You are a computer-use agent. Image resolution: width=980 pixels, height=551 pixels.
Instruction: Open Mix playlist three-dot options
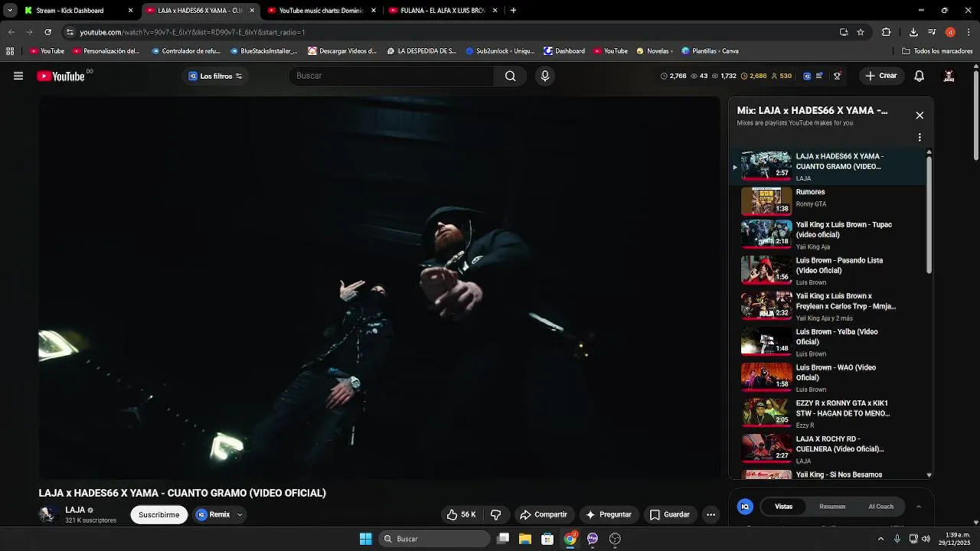(920, 138)
